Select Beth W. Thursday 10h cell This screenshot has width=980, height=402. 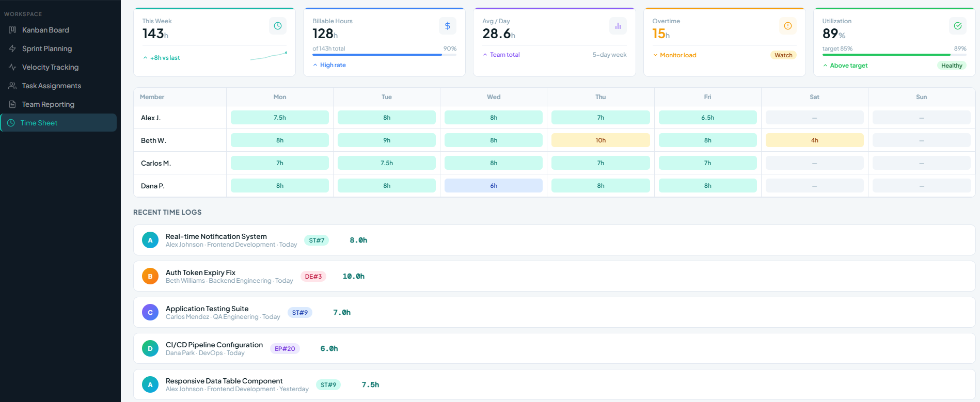(600, 140)
